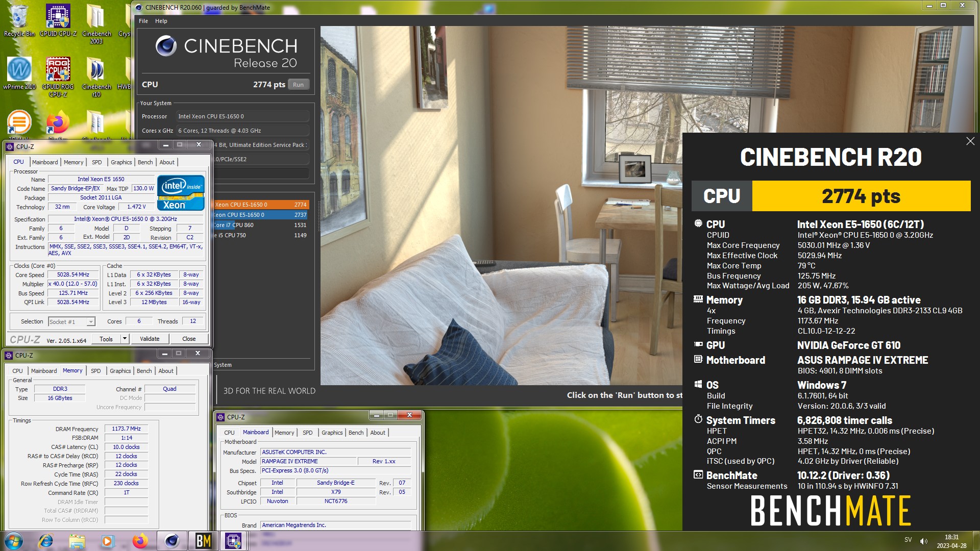
Task: Click the Processor field in Cinebench Your System
Action: click(242, 116)
